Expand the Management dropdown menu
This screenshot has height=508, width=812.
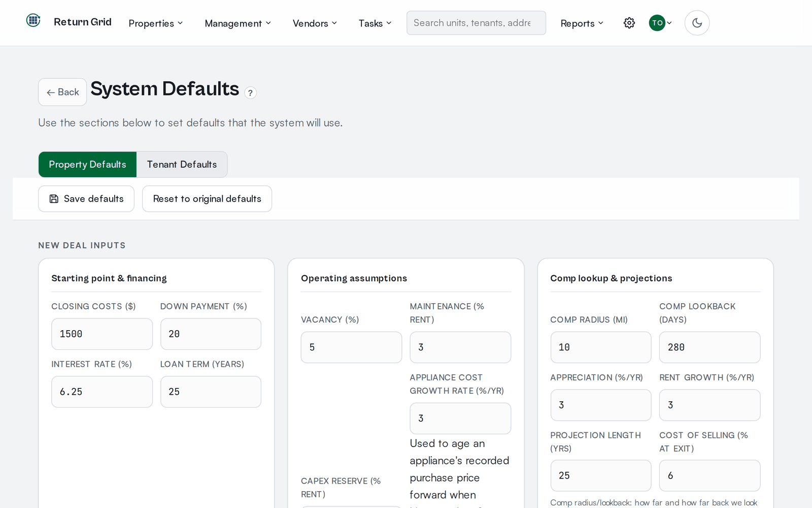238,23
